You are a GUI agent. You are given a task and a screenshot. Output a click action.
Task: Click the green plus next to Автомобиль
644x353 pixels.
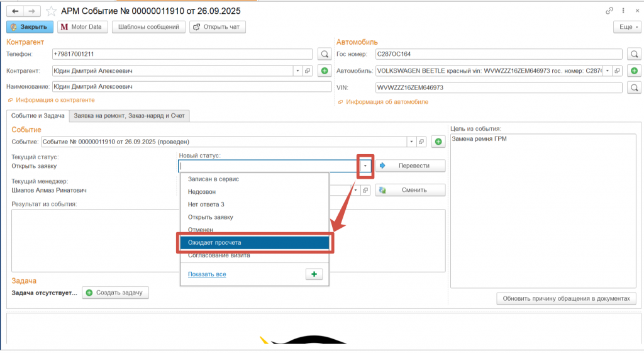coord(635,71)
